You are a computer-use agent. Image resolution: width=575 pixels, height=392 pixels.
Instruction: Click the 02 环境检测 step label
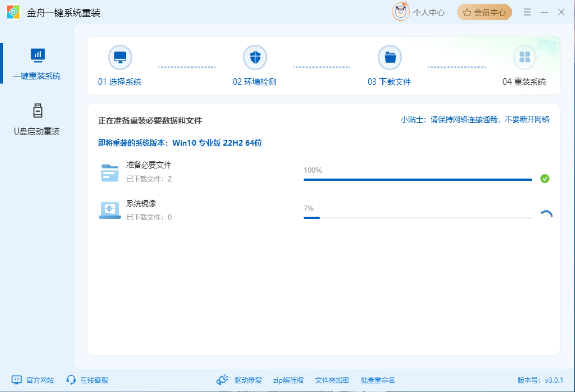coord(254,82)
